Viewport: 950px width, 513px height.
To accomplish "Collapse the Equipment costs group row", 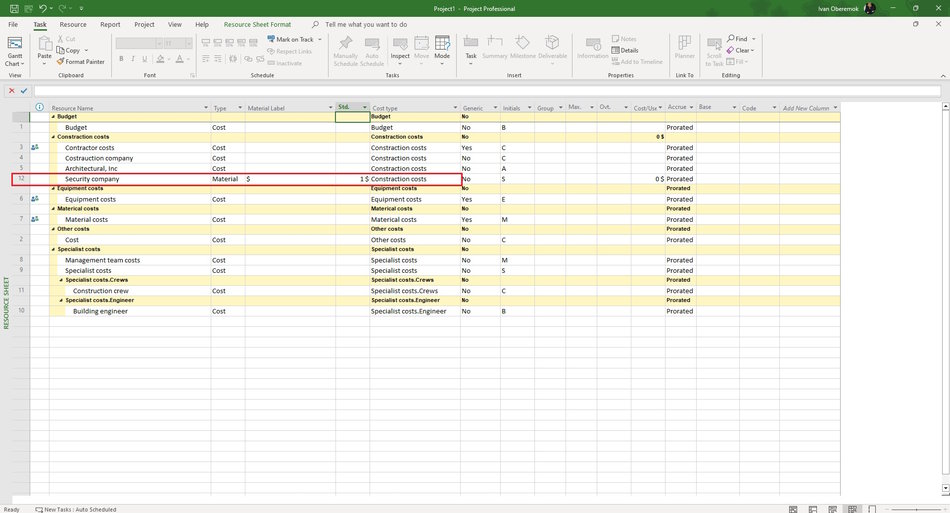I will click(x=53, y=188).
